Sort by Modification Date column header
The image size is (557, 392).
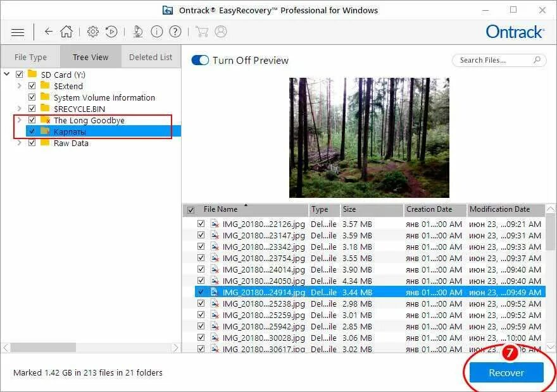(506, 209)
